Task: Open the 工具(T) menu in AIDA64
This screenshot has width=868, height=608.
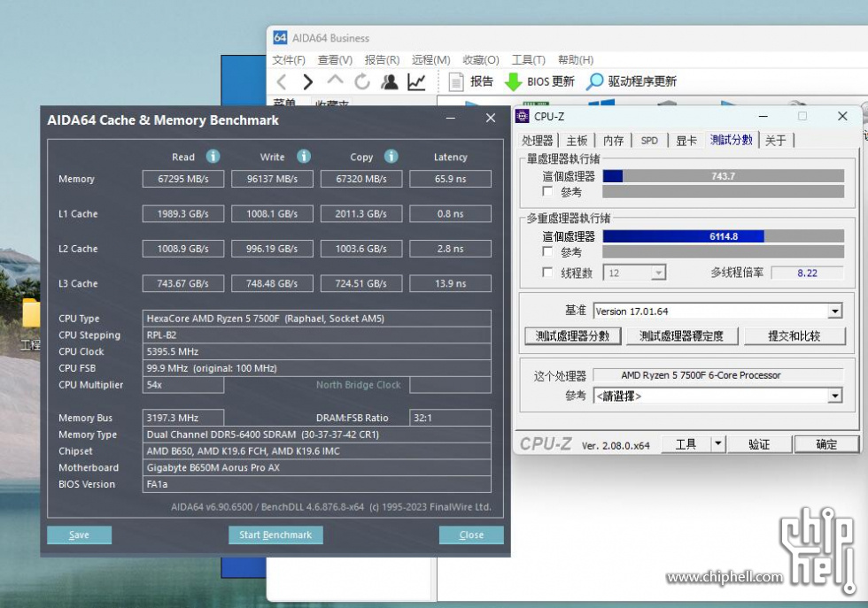Action: [x=528, y=60]
